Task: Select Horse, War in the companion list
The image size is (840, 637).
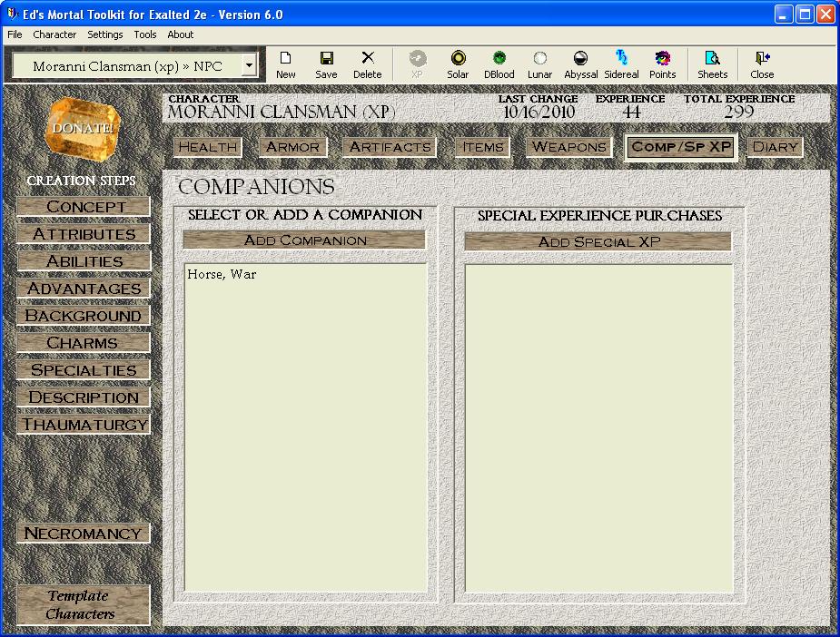Action: coord(222,274)
